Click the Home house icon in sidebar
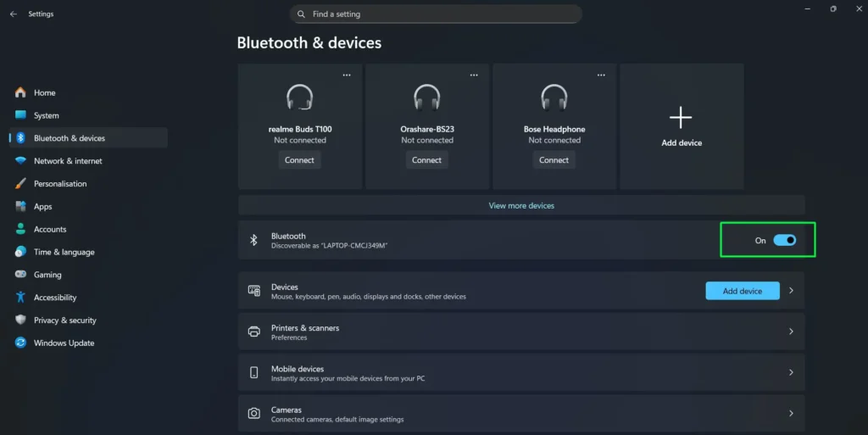 (20, 92)
